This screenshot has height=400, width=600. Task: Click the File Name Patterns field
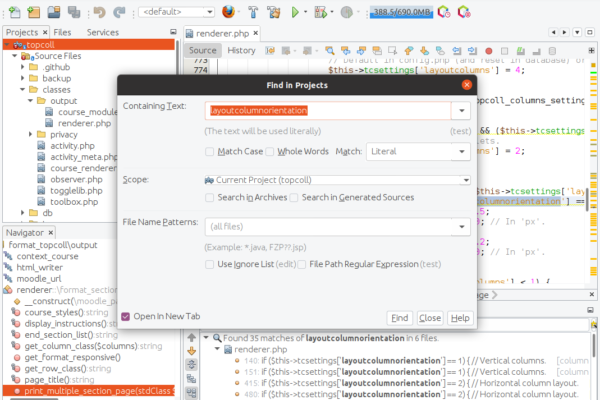click(328, 227)
